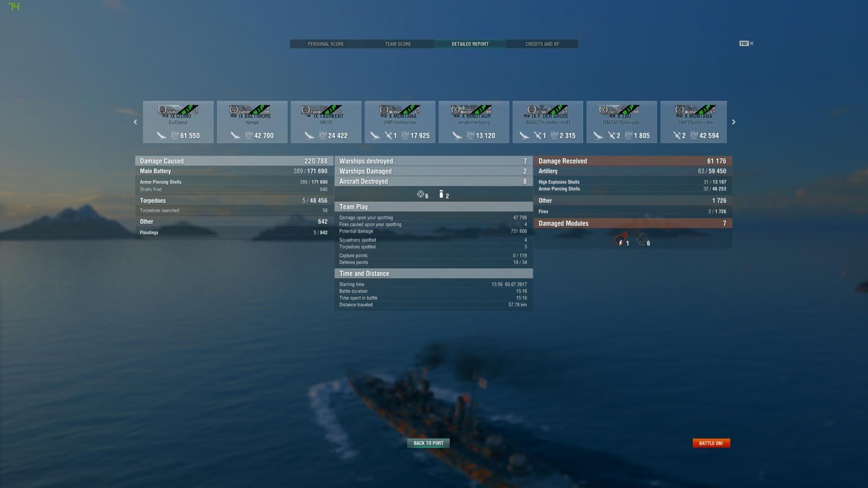This screenshot has height=488, width=868.
Task: Select the Detailed Report tab
Action: pos(470,44)
